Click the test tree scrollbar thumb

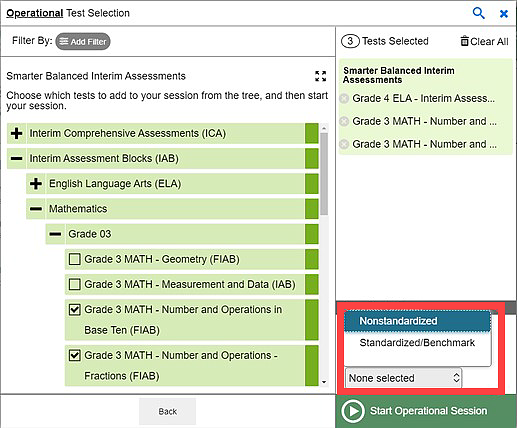pos(324,174)
